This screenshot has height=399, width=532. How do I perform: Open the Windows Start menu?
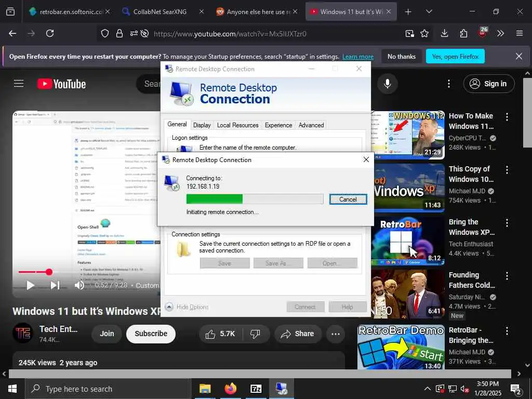12,389
